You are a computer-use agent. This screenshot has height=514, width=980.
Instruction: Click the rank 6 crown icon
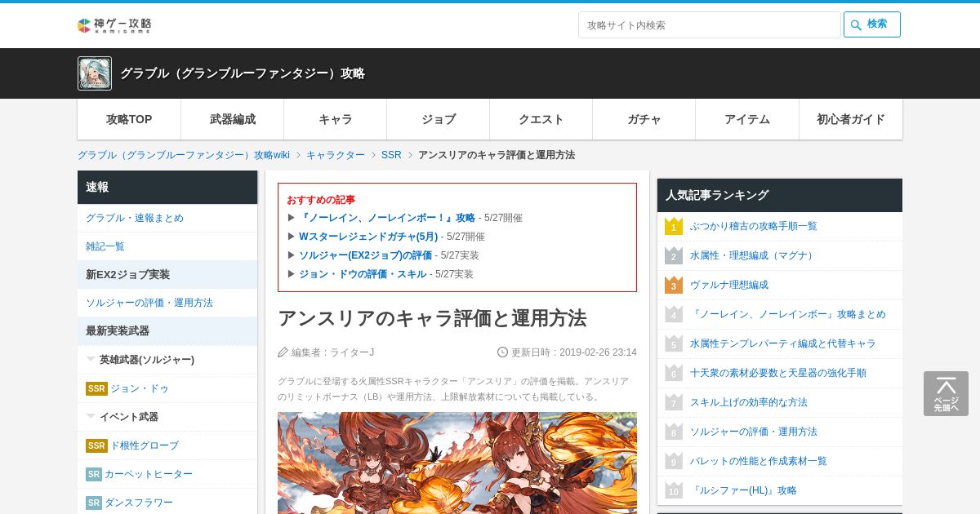click(674, 373)
